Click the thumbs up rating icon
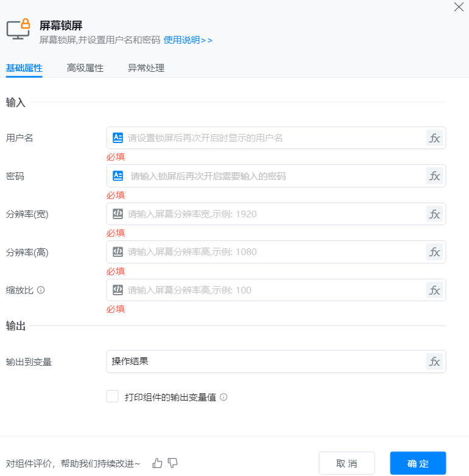The height and width of the screenshot is (476, 469). pyautogui.click(x=158, y=463)
